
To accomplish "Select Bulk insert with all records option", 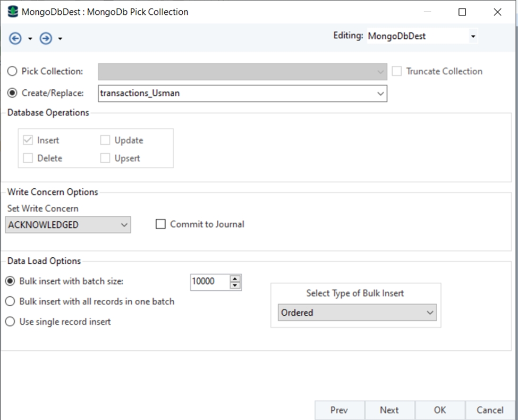I will click(10, 301).
